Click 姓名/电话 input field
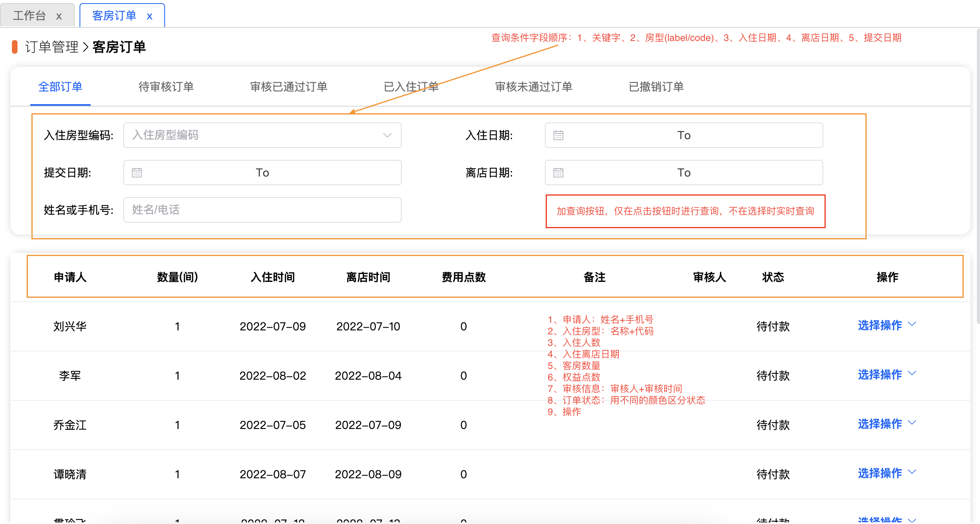 coord(262,210)
